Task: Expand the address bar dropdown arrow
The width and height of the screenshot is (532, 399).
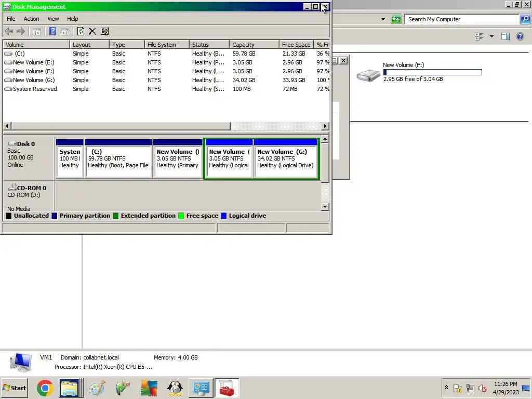Action: pyautogui.click(x=383, y=19)
